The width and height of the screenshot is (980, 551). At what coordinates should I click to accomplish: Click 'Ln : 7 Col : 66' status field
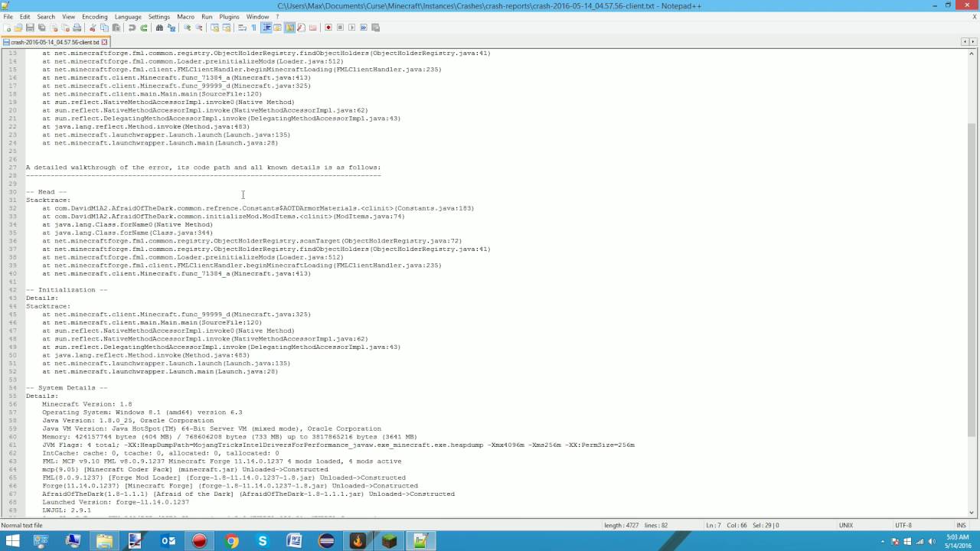(727, 525)
